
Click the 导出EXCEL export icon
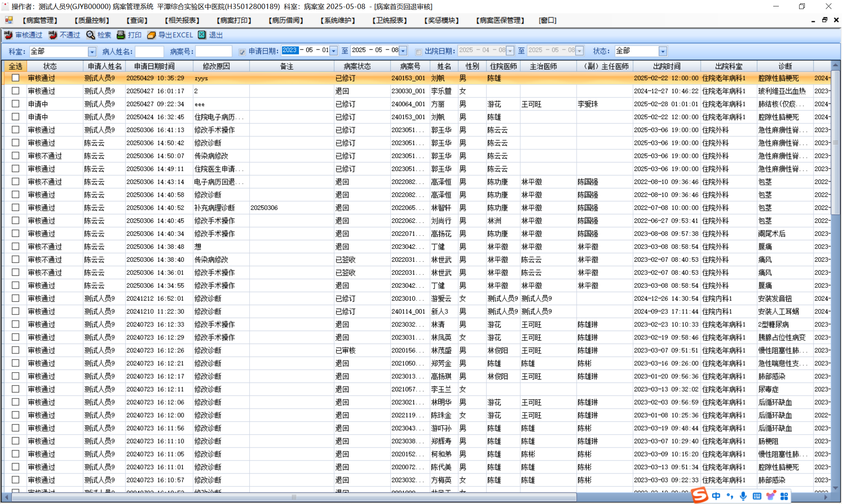(151, 35)
